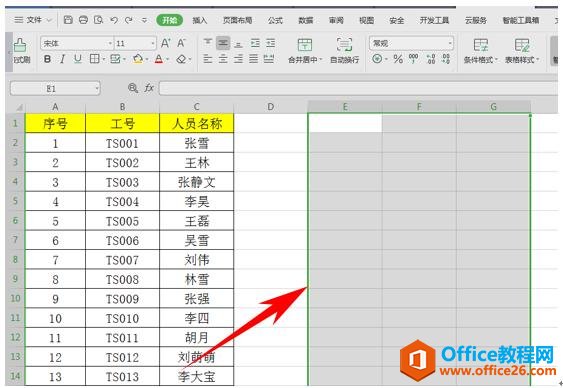Click the fx insert function icon

[x=149, y=88]
